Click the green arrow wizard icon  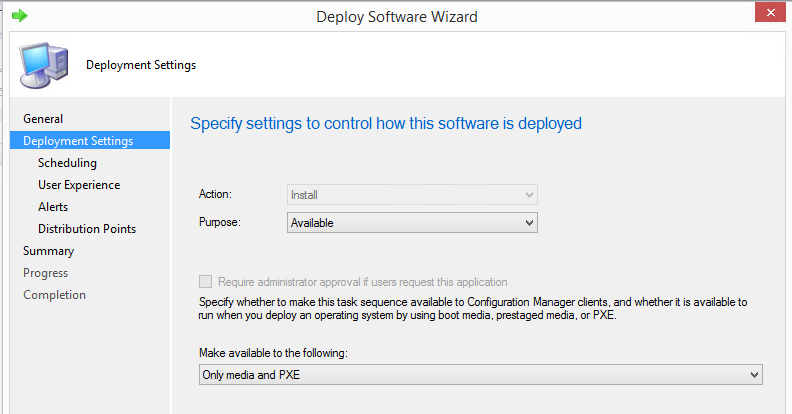pyautogui.click(x=20, y=16)
